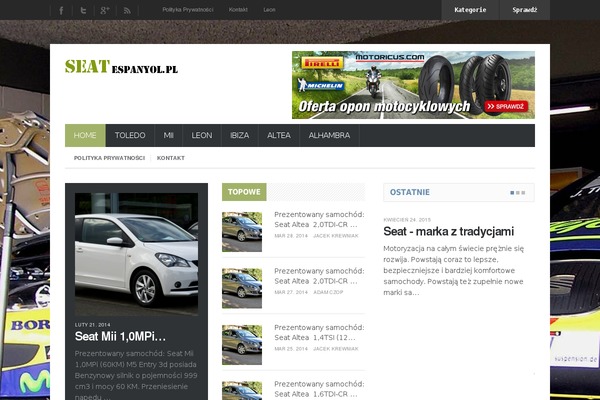Click the KWIECIEŃ 24, 2015 date

[x=407, y=220]
